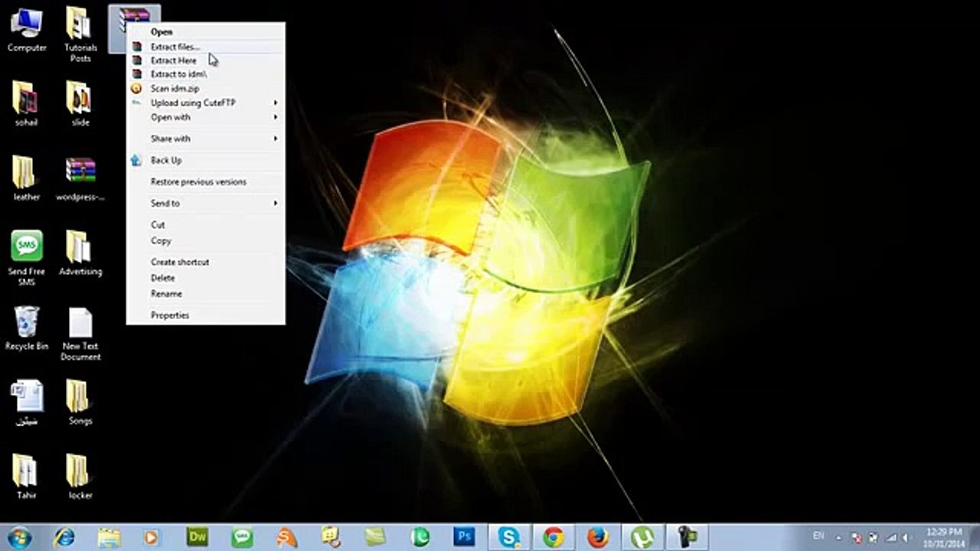This screenshot has height=551, width=980.
Task: Select the locker folder icon
Action: click(80, 477)
